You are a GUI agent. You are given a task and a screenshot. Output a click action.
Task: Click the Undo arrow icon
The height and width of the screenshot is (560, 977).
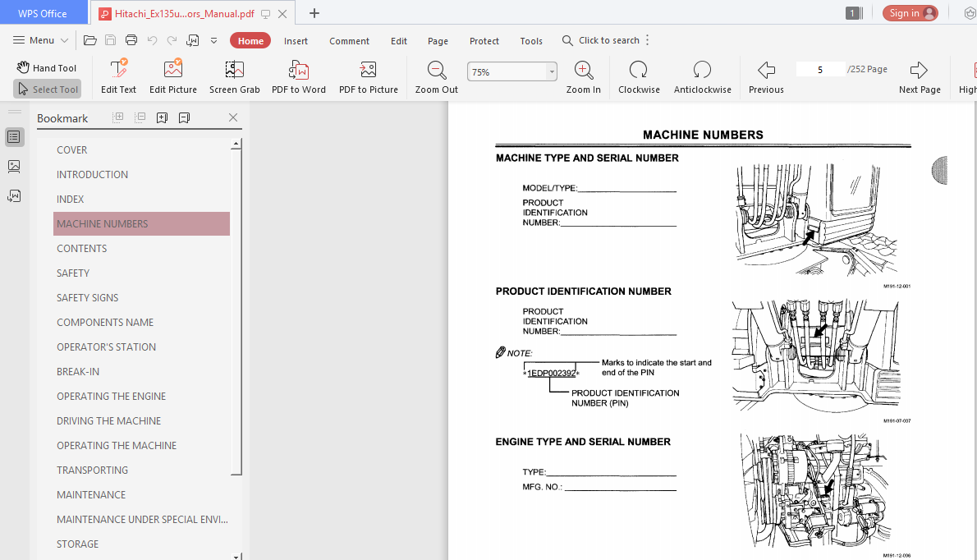pos(152,40)
